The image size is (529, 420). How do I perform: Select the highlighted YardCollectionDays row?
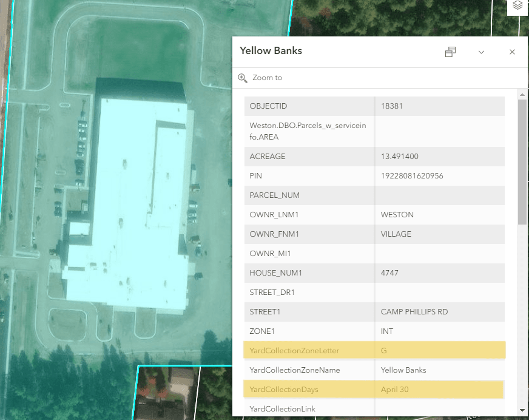point(374,389)
